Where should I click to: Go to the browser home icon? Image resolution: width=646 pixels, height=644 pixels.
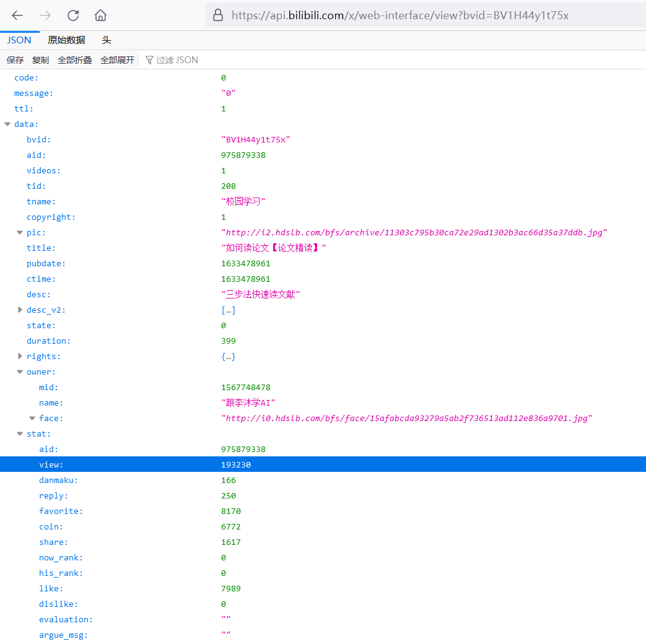(x=100, y=15)
